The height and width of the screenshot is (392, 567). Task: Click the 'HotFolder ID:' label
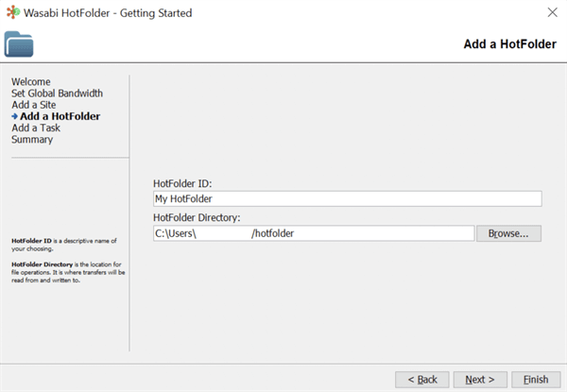(182, 183)
